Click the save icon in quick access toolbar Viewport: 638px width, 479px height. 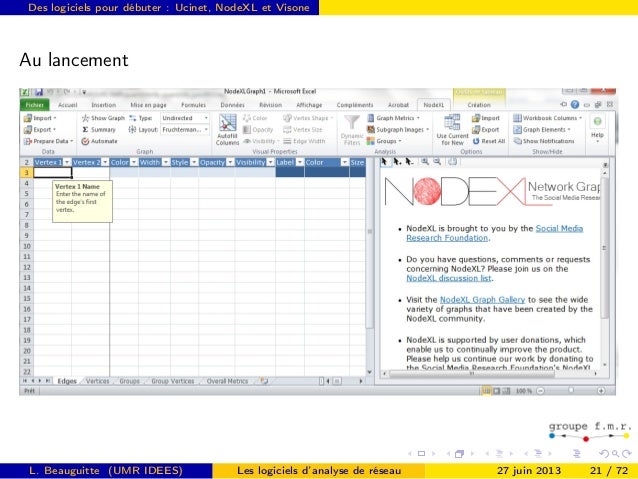(x=39, y=92)
